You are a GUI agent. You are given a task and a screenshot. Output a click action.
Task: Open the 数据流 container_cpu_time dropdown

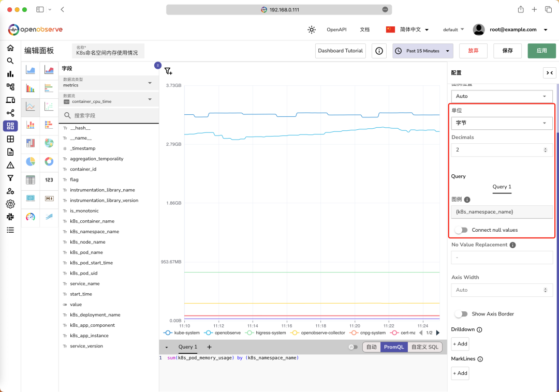pyautogui.click(x=109, y=99)
